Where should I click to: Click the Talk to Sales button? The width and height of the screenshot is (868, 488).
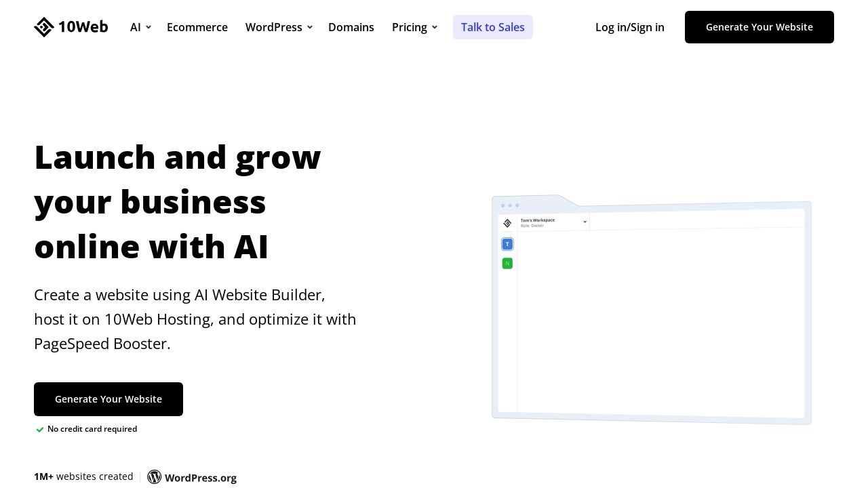tap(493, 27)
